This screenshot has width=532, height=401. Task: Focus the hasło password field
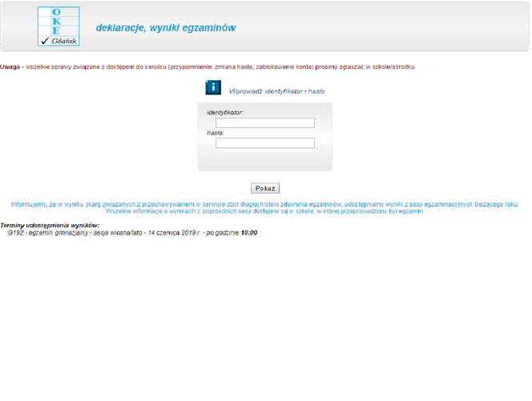265,142
